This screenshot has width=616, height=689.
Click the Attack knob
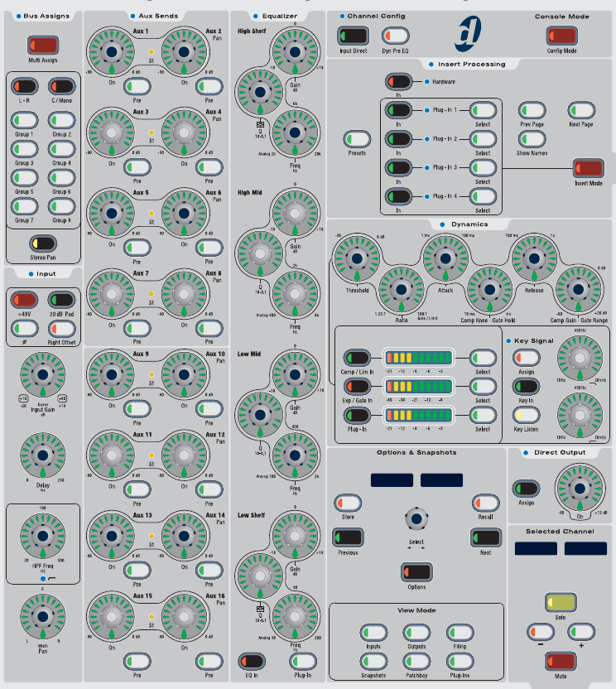click(x=445, y=258)
